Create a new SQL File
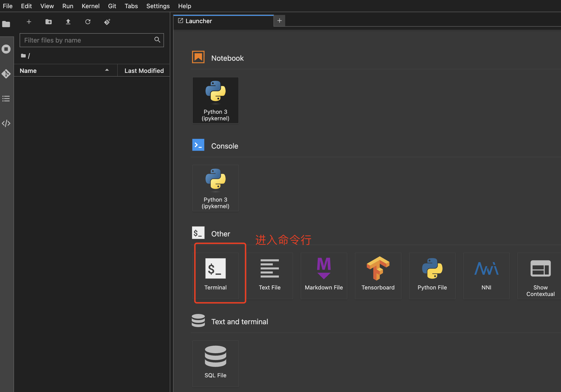Viewport: 561px width, 392px height. (x=215, y=363)
